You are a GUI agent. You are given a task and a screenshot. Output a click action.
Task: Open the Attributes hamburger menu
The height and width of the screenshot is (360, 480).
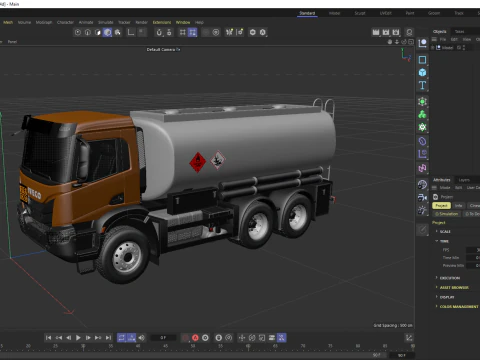pyautogui.click(x=434, y=188)
